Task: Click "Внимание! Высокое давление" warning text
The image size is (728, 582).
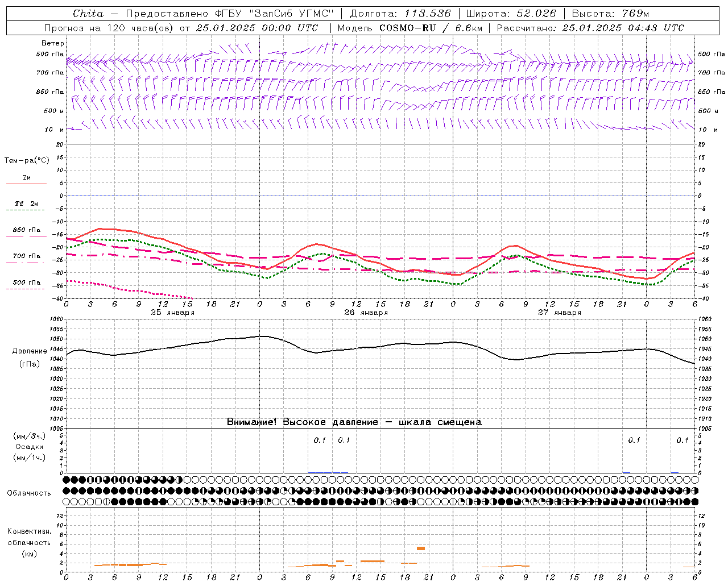Action: (302, 422)
